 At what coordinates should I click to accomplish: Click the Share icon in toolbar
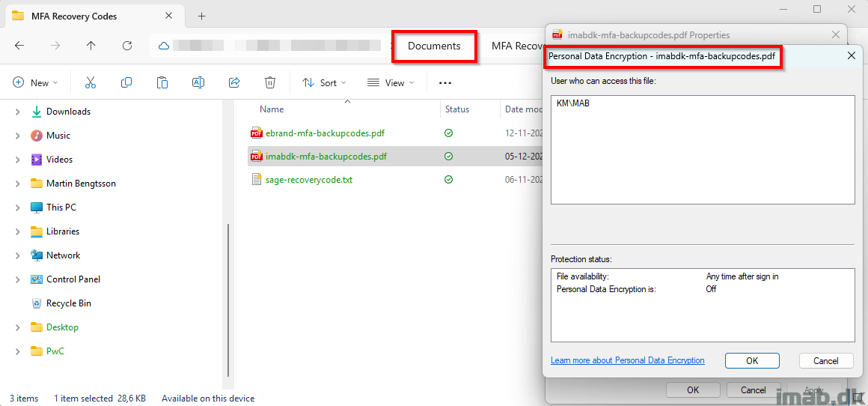click(x=234, y=82)
